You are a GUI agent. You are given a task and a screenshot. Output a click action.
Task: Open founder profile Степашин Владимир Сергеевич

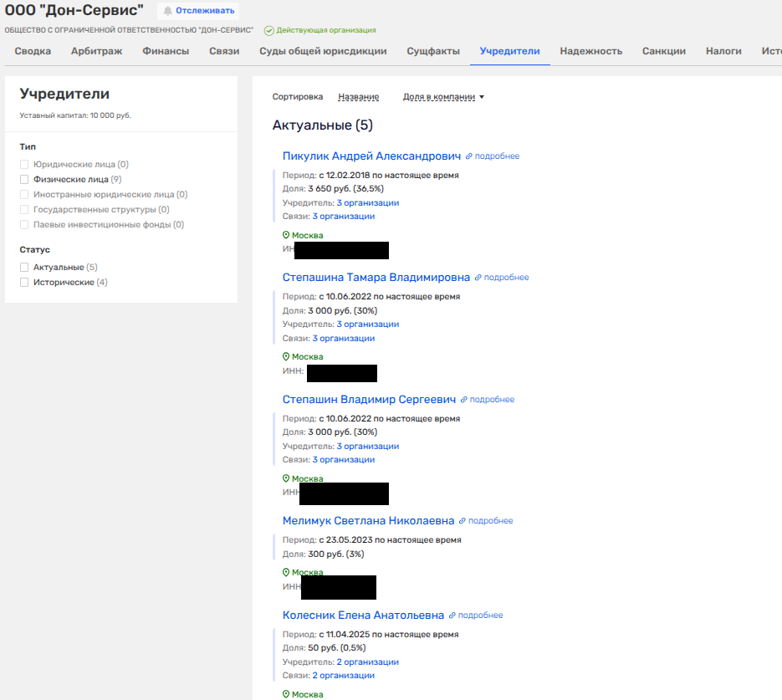369,399
